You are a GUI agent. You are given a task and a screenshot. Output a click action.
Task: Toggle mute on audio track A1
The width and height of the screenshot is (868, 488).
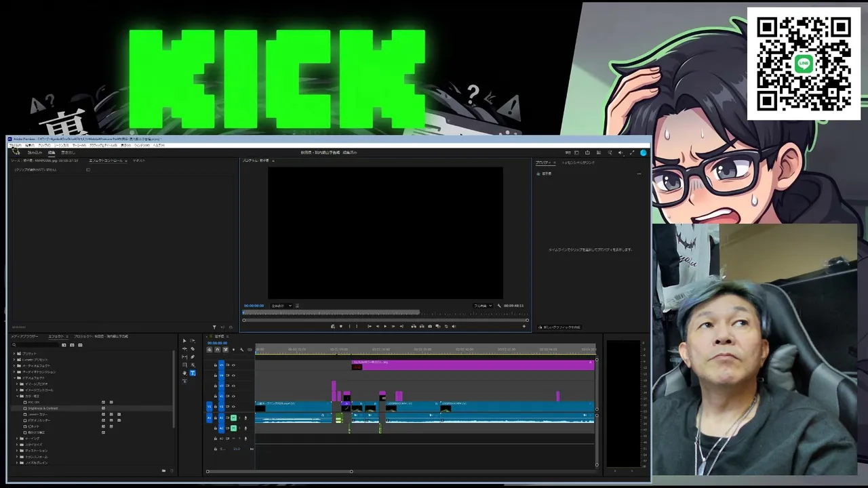tap(233, 418)
